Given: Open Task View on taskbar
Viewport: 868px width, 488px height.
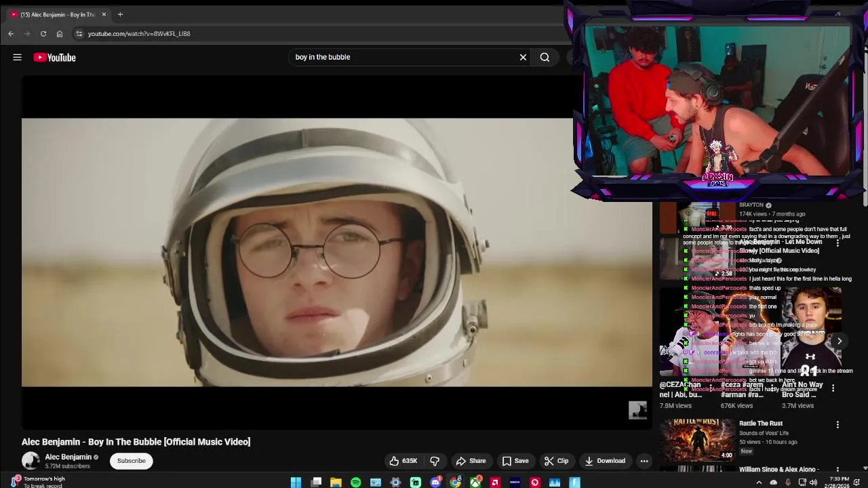Looking at the screenshot, I should [316, 483].
